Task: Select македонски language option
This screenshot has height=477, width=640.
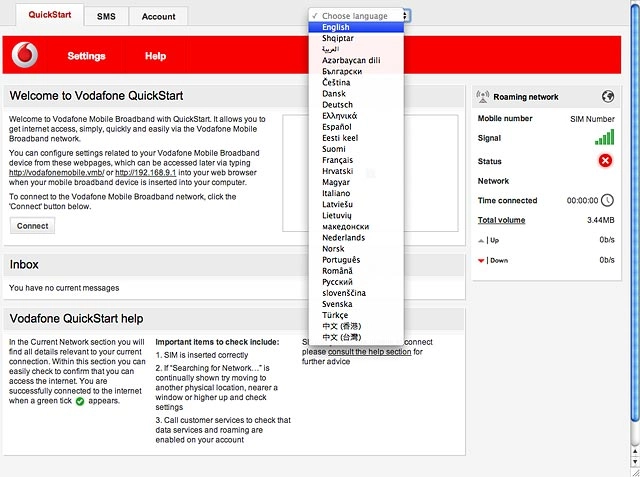Action: point(356,226)
